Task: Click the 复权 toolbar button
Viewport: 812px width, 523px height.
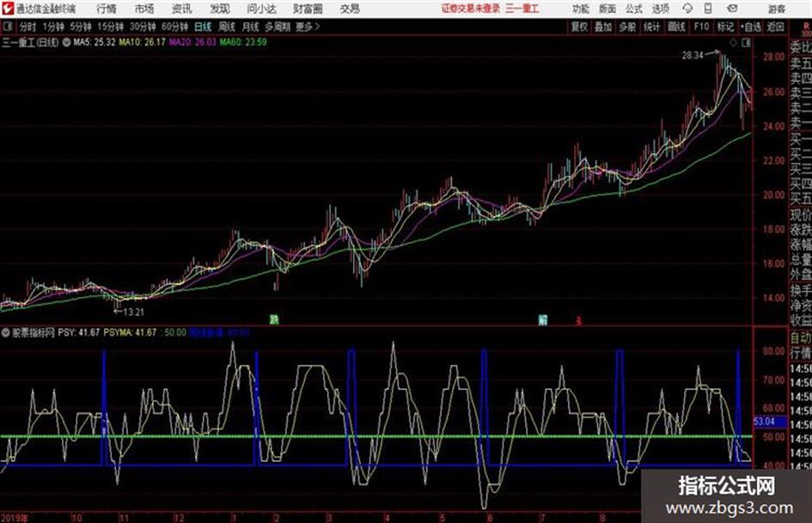Action: 579,27
